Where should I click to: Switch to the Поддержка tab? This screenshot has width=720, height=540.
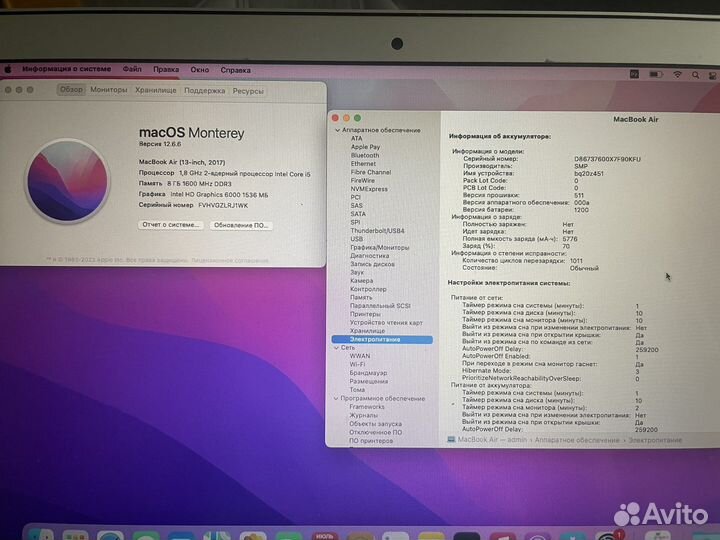204,91
